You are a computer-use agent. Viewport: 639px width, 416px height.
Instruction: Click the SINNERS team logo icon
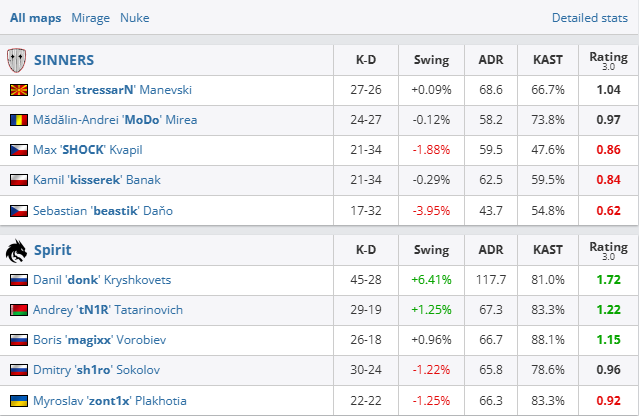(x=17, y=60)
